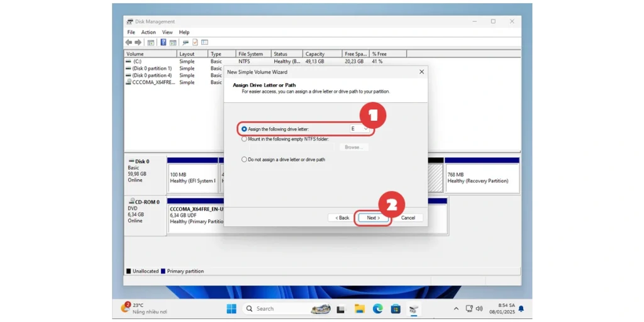Click the Disk Management icon in taskbar
The height and width of the screenshot is (322, 644).
pos(414,309)
